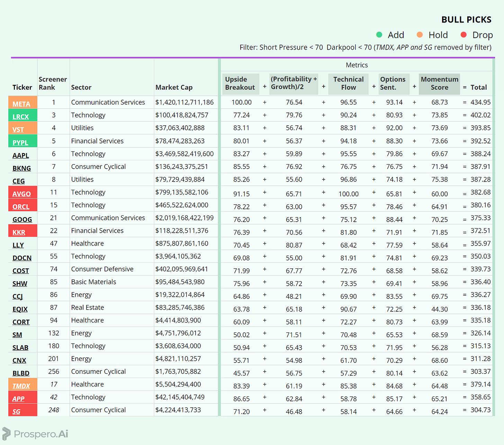Open the LLY ticker link

tap(18, 245)
